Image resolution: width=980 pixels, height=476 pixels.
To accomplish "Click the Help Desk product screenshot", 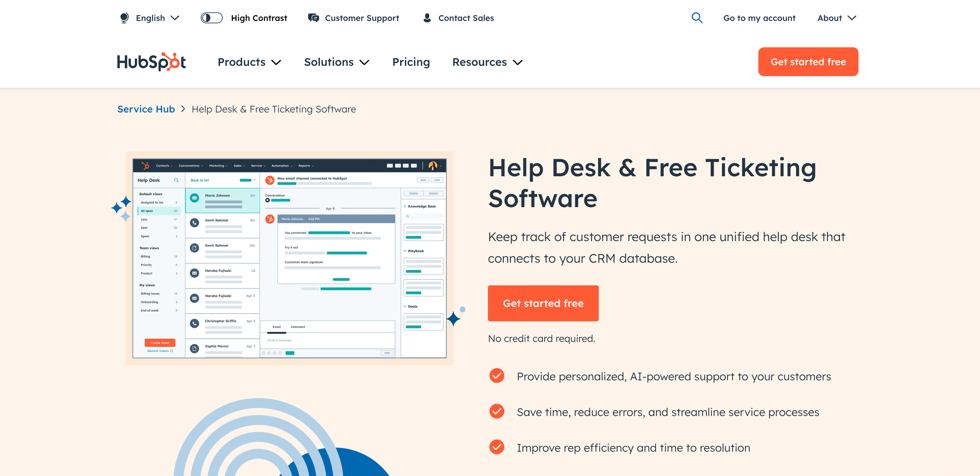I will click(289, 259).
